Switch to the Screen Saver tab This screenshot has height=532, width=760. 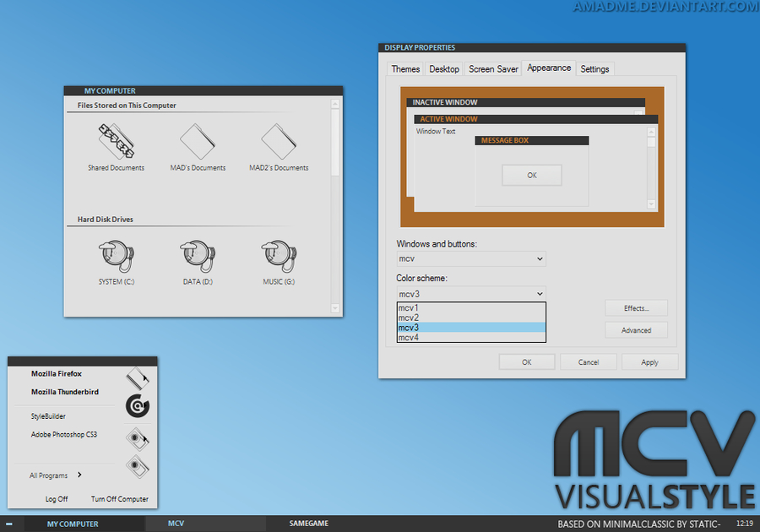point(493,68)
